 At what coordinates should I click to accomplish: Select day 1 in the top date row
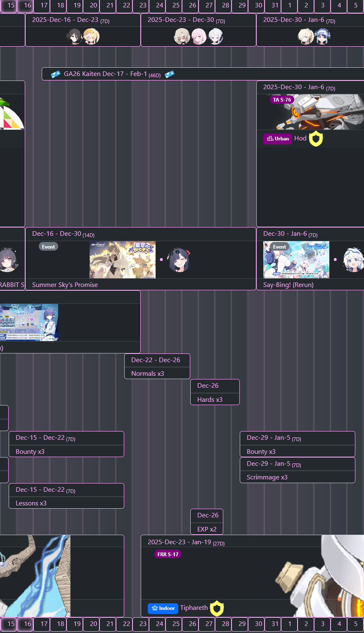click(x=289, y=6)
